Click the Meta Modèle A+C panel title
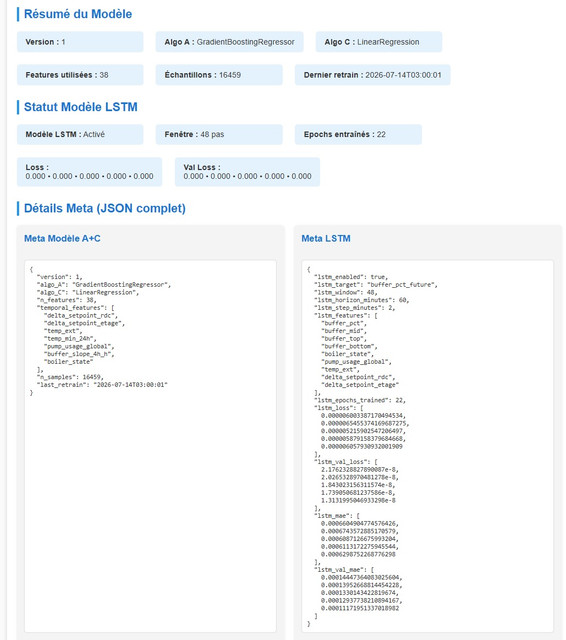Screen dimensions: 566x640 [62, 238]
